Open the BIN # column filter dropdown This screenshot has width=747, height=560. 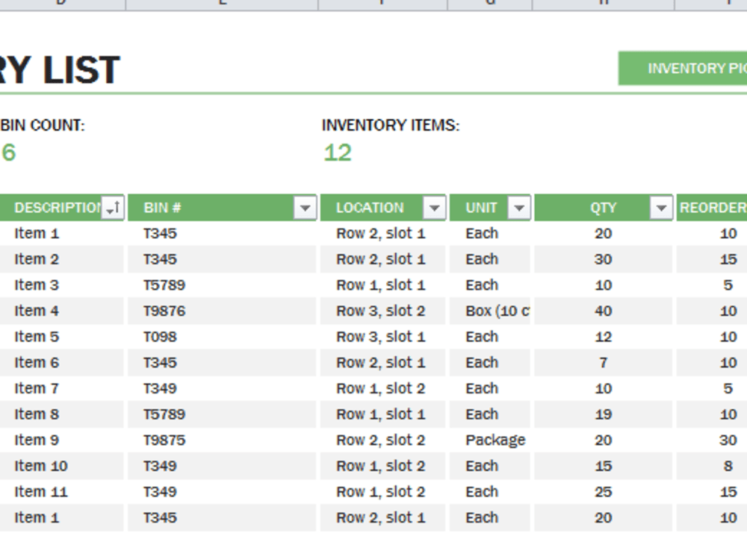click(306, 208)
